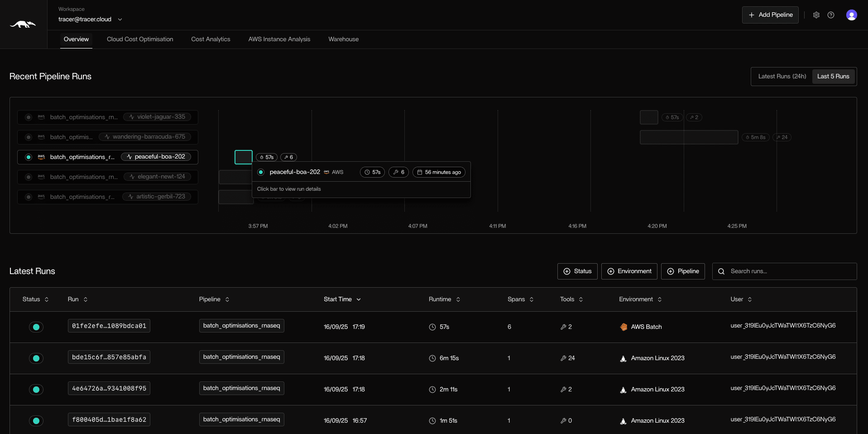The width and height of the screenshot is (868, 434).
Task: Switch view to Latest Runs (24h)
Action: pos(782,77)
